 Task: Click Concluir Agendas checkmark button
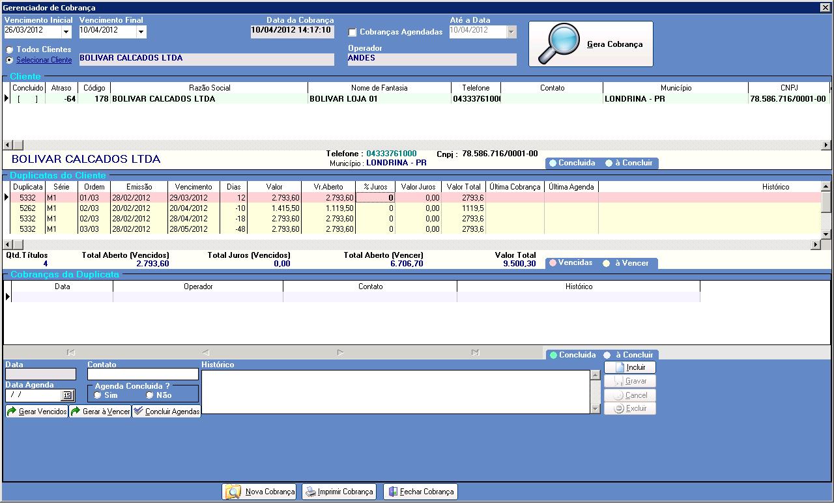pos(167,412)
